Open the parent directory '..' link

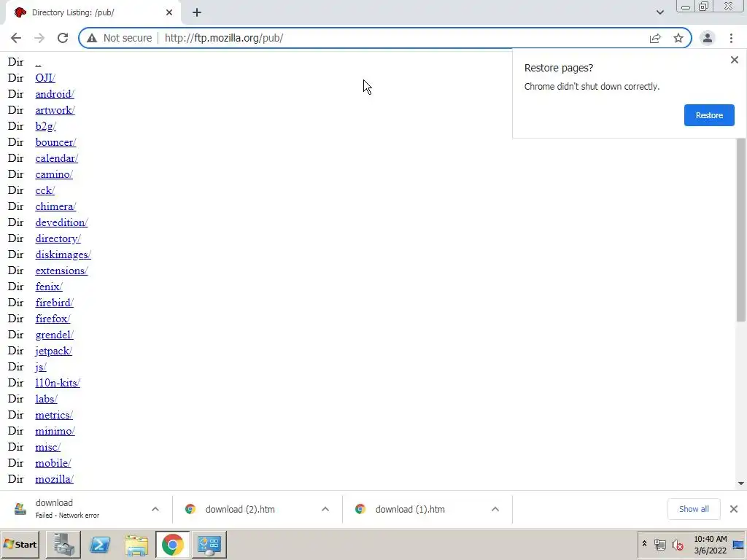tap(38, 62)
